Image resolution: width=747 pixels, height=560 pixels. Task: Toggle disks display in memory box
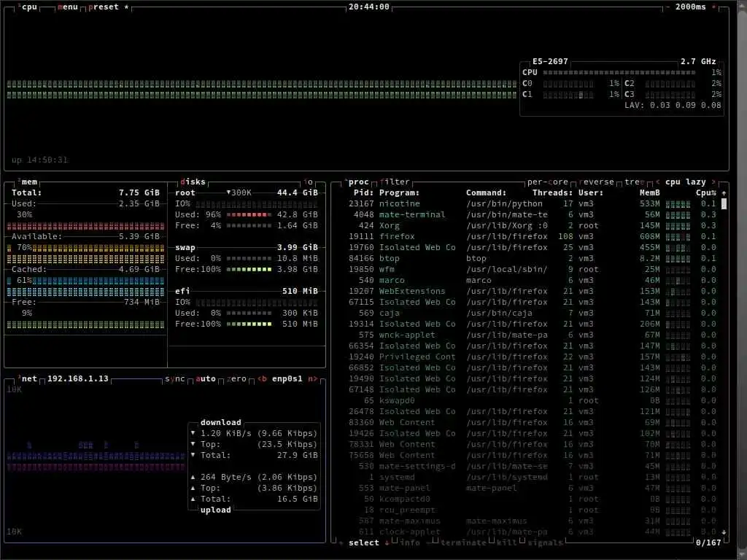tap(193, 182)
